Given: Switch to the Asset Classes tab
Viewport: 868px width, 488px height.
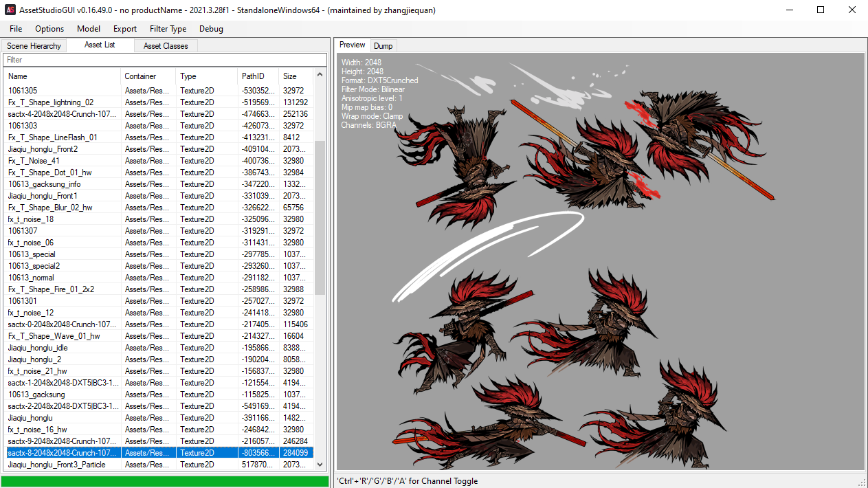Looking at the screenshot, I should (x=166, y=46).
